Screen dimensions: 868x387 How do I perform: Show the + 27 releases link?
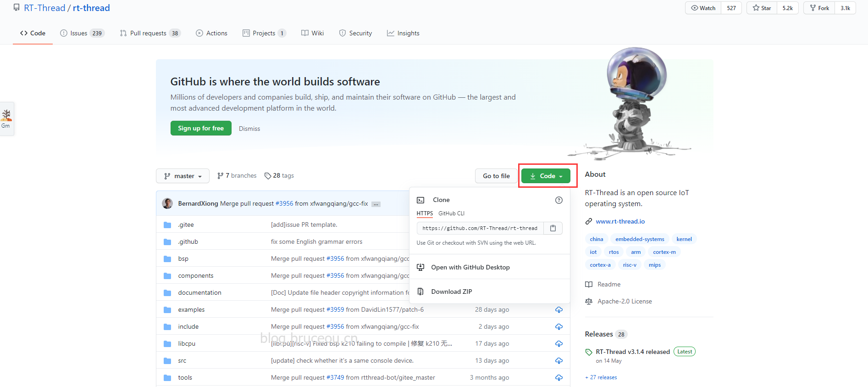click(x=601, y=377)
